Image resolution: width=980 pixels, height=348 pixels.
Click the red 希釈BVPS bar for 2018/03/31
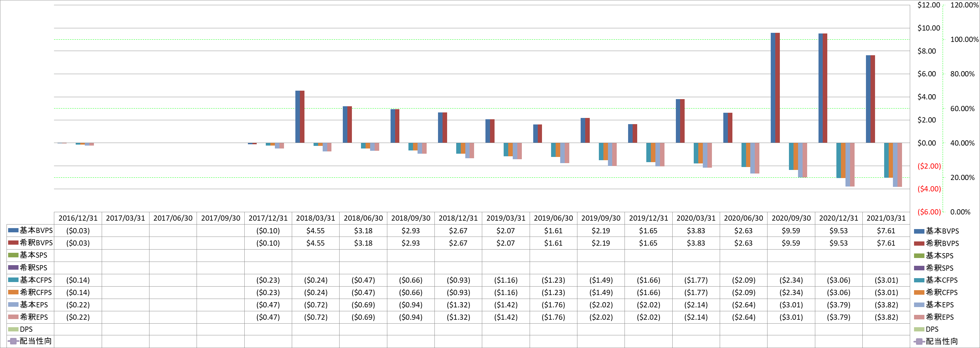click(x=302, y=117)
